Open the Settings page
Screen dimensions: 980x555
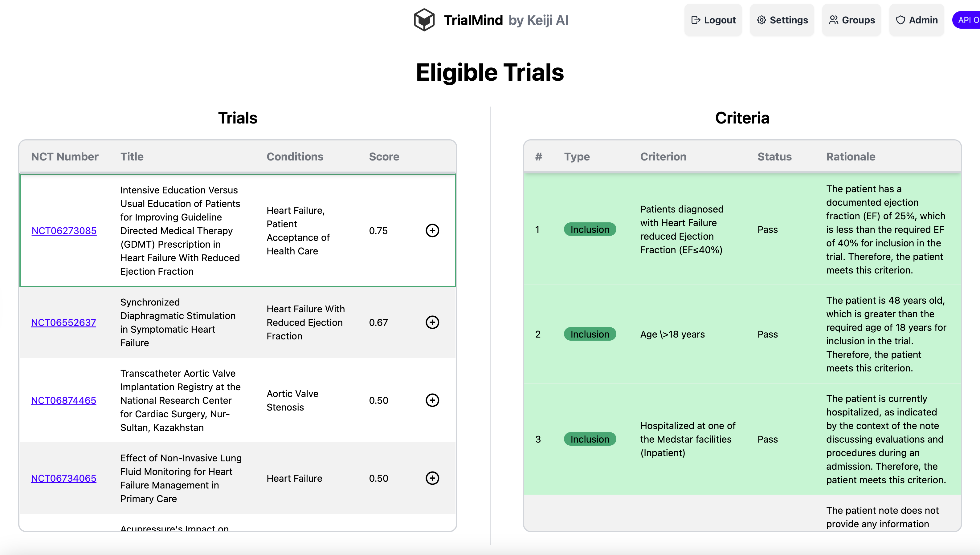[782, 20]
